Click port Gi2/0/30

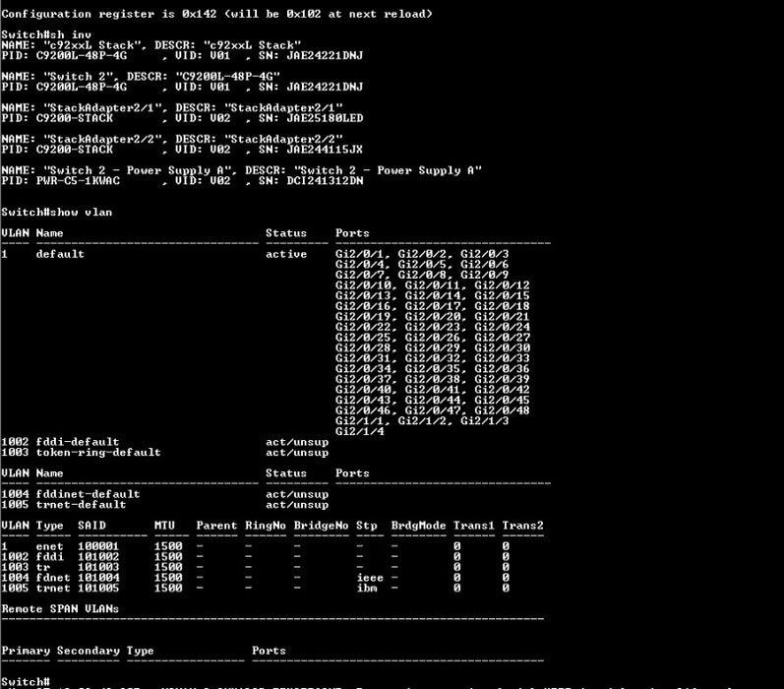click(502, 347)
